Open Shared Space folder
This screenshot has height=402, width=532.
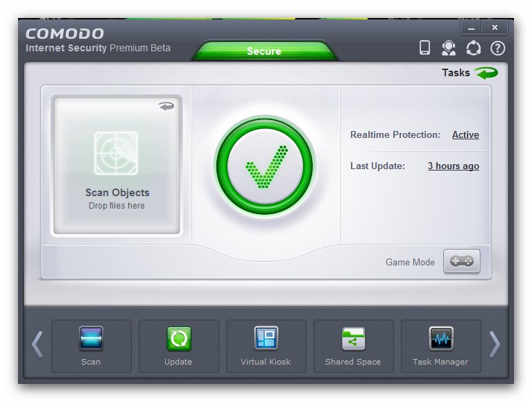pyautogui.click(x=353, y=346)
